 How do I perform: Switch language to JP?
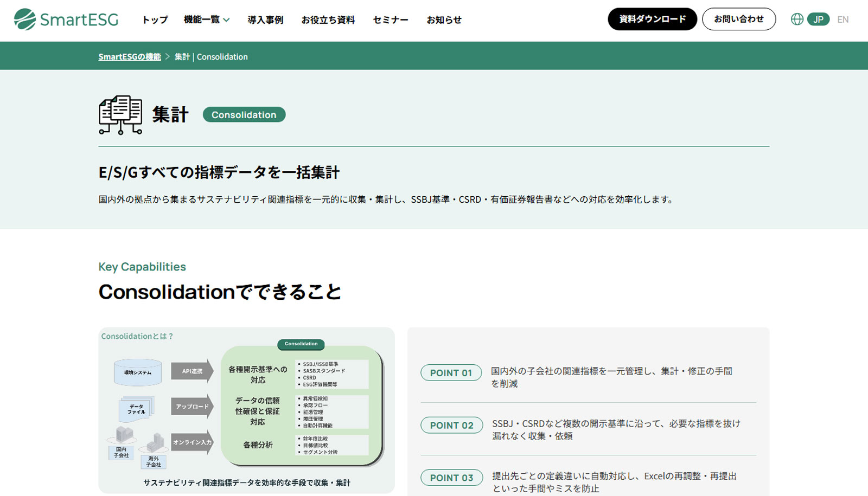coord(818,20)
